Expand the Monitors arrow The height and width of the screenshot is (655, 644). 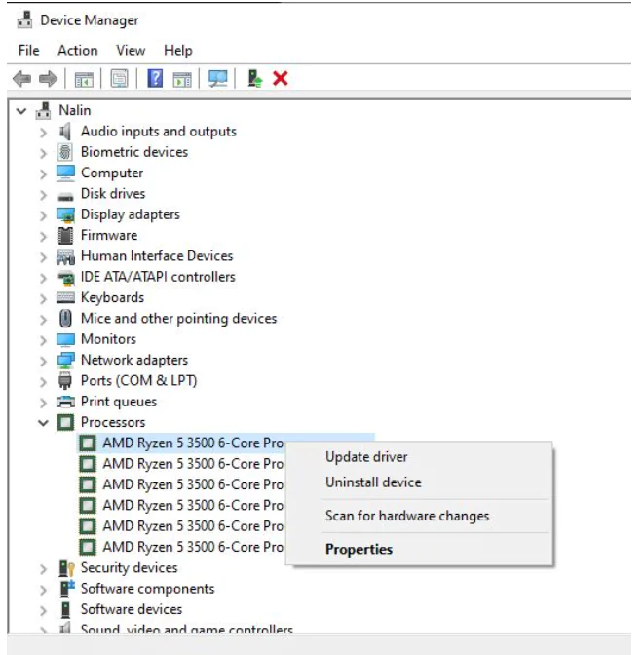point(43,340)
